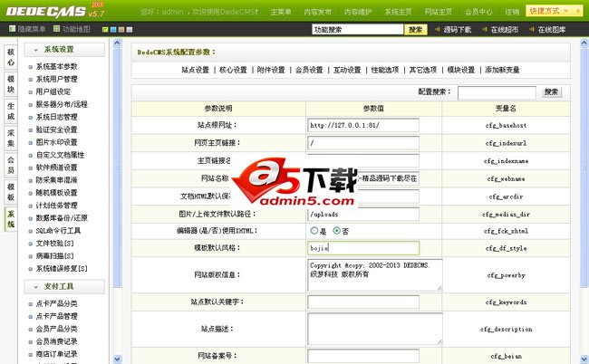Viewport: 589px width, 364px height.
Task: Click the 搜索 button beside 配置搜索
Action: pos(552,92)
